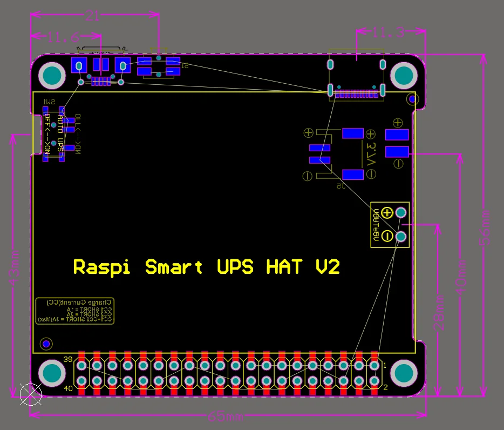Screen dimensions: 504x430
Task: Click the pin number label '40'
Action: pos(68,388)
